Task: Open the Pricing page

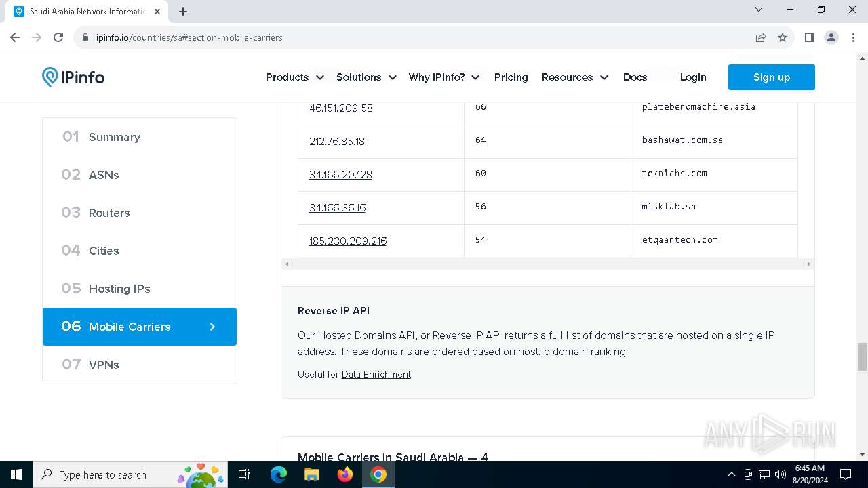Action: click(x=511, y=77)
